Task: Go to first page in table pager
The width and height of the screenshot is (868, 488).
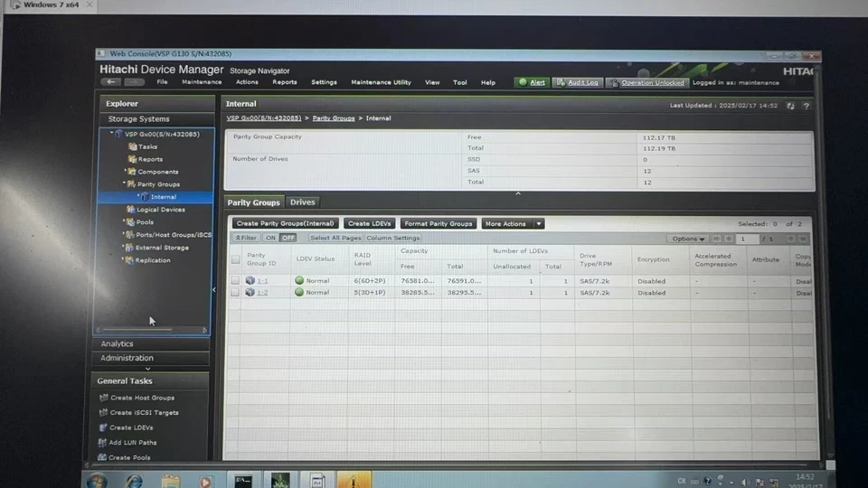Action: 717,239
